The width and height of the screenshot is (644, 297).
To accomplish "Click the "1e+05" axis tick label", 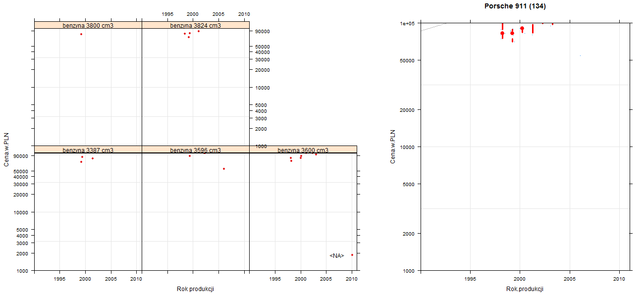I will tap(408, 23).
